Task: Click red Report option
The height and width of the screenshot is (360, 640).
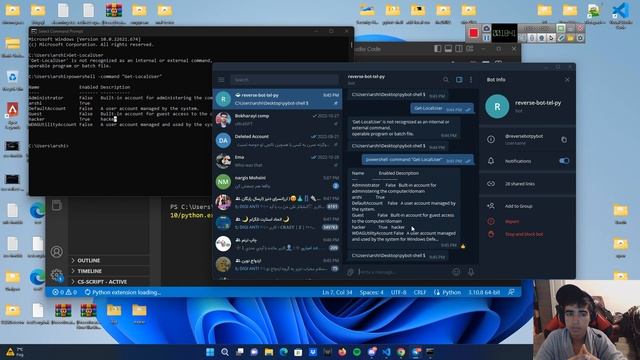Action: tap(512, 221)
